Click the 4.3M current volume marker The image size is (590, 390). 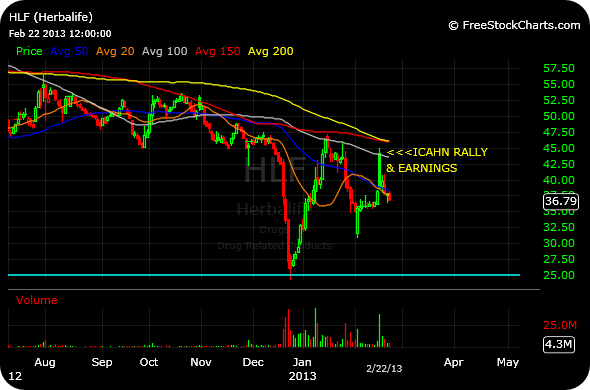pyautogui.click(x=559, y=344)
